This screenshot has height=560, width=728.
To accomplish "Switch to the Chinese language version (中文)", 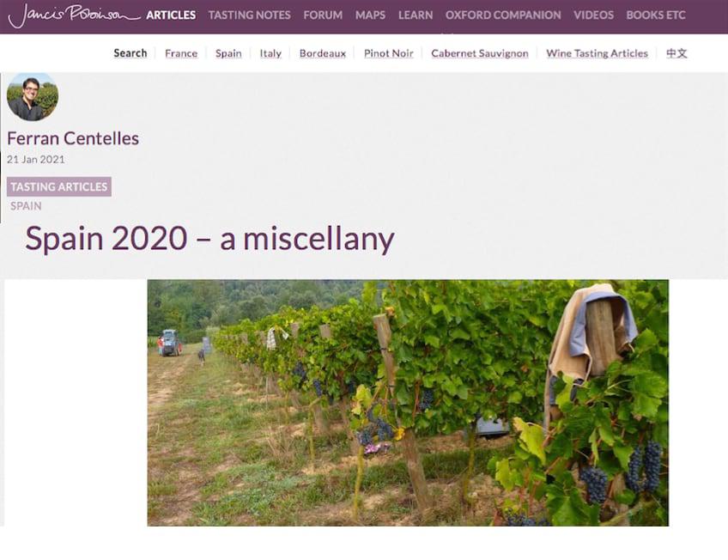I will pos(676,53).
